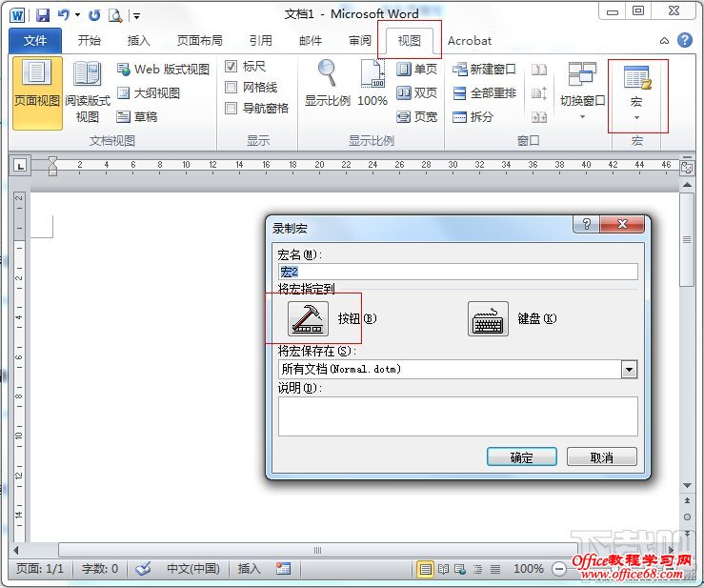Switch to 大纲视图 outline view

coord(149,93)
